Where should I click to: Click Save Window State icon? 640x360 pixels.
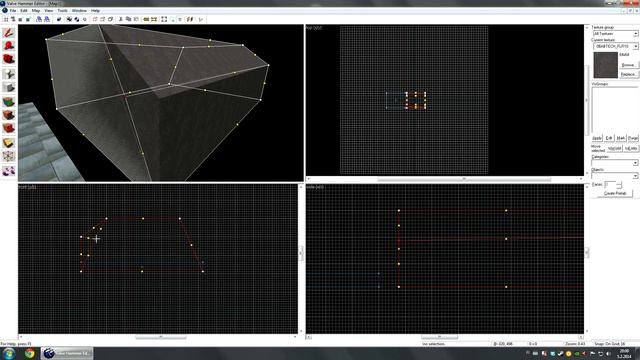(x=47, y=19)
